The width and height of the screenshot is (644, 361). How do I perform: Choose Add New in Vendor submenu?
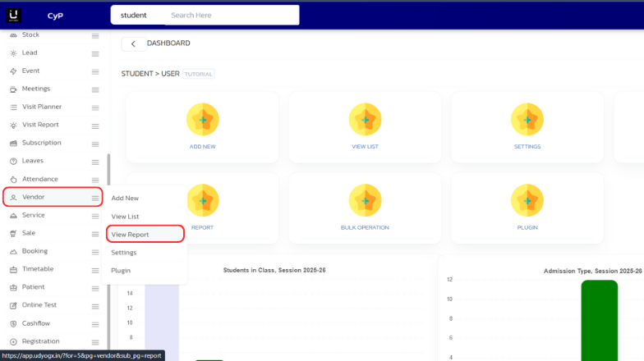tap(125, 198)
